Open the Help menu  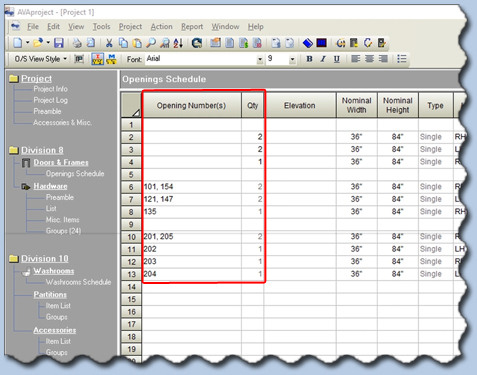255,27
